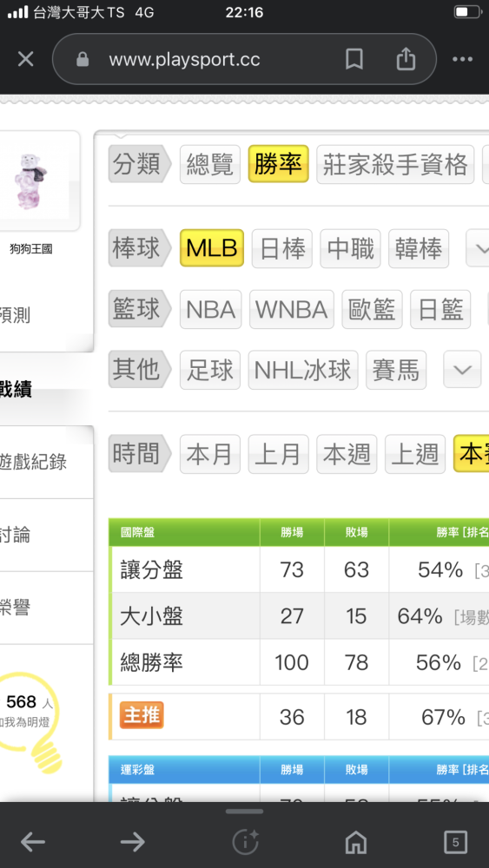Go forward with the right arrow
Screen dimensions: 489x868
pos(132,842)
